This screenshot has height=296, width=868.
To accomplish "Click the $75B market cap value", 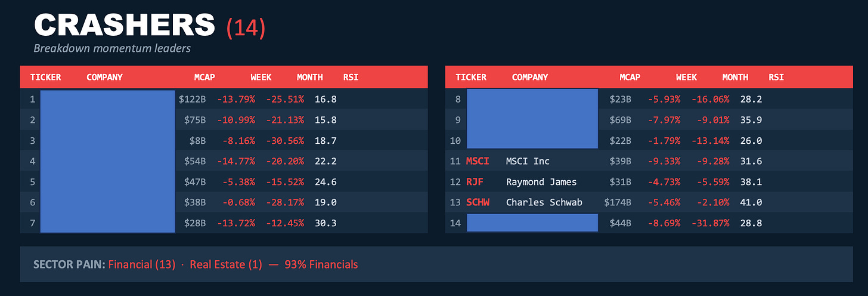I will 195,120.
